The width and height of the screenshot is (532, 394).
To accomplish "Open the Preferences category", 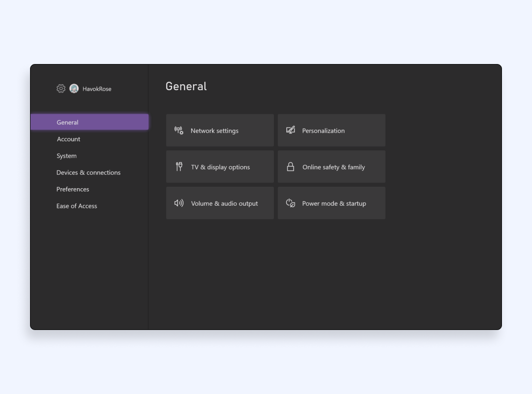I will (73, 190).
